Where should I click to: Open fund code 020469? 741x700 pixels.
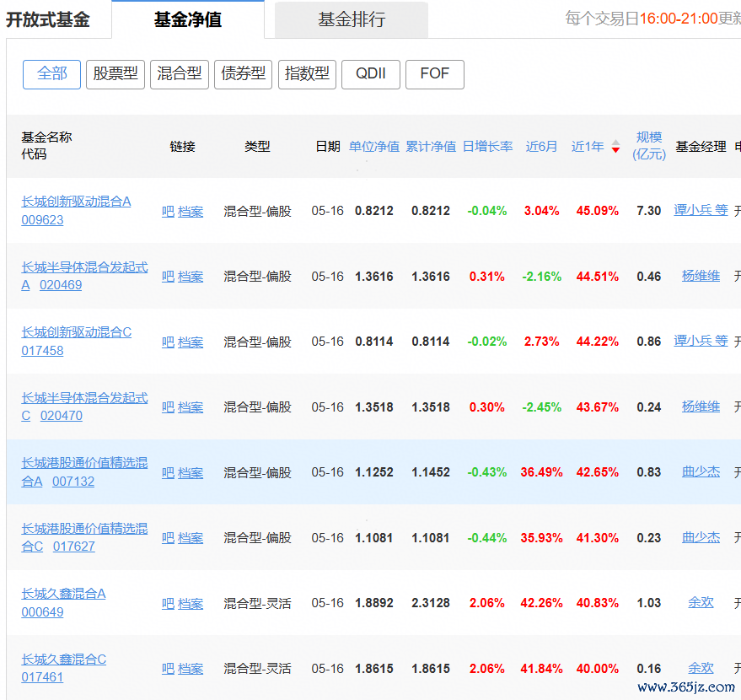click(61, 285)
